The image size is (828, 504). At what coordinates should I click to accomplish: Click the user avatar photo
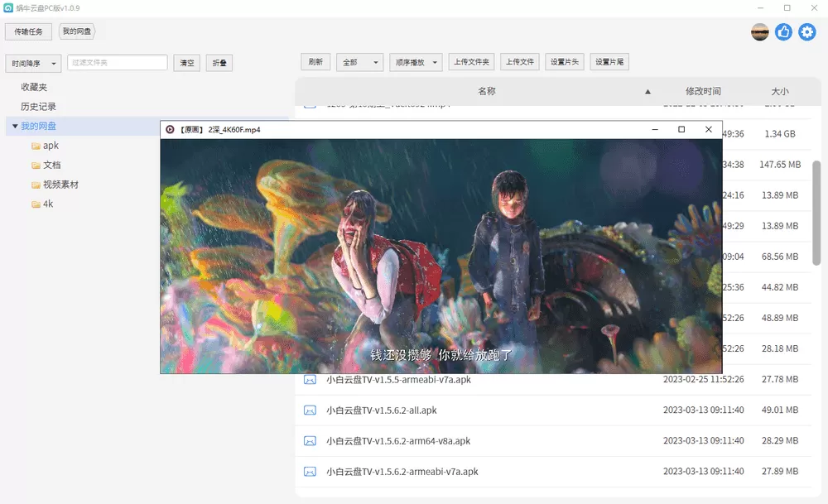(758, 33)
